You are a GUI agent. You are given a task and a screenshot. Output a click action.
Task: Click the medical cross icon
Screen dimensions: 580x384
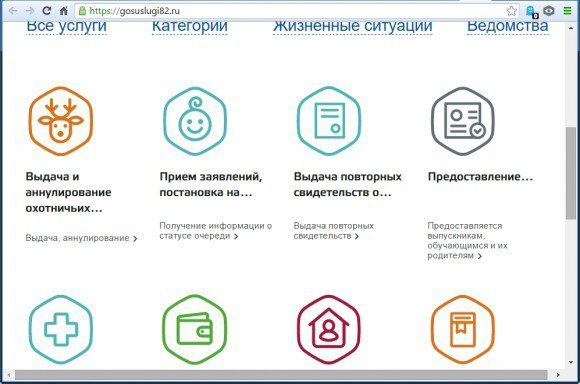pyautogui.click(x=61, y=329)
